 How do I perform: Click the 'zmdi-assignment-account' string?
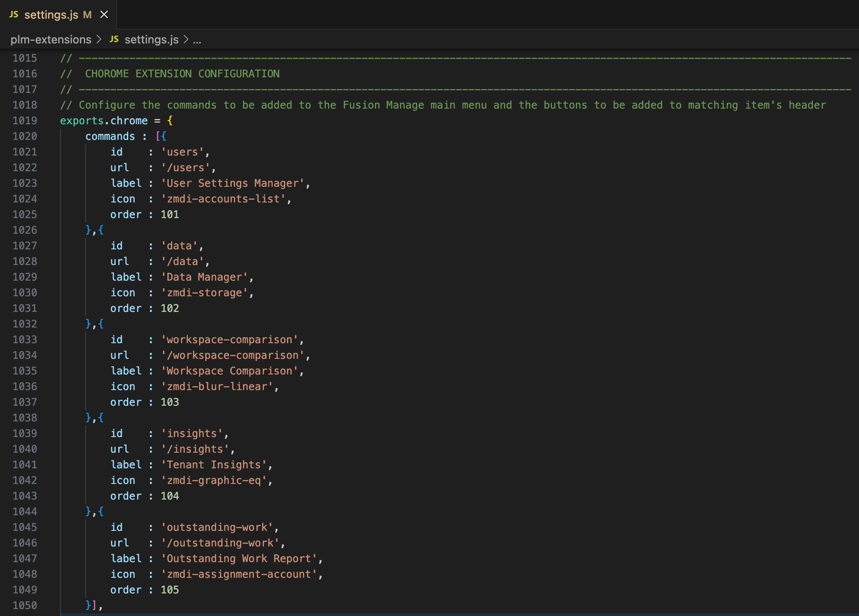pyautogui.click(x=239, y=574)
